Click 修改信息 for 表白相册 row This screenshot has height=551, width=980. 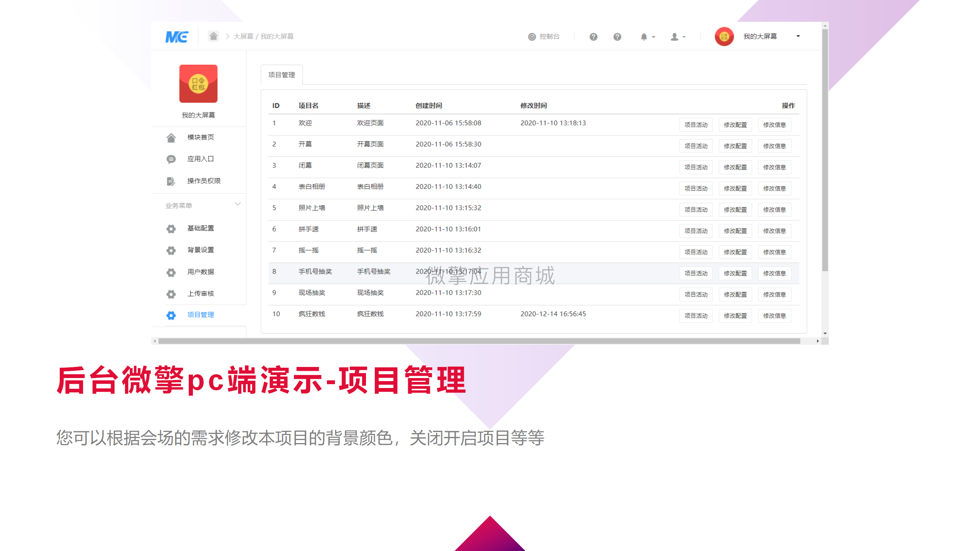coord(774,189)
